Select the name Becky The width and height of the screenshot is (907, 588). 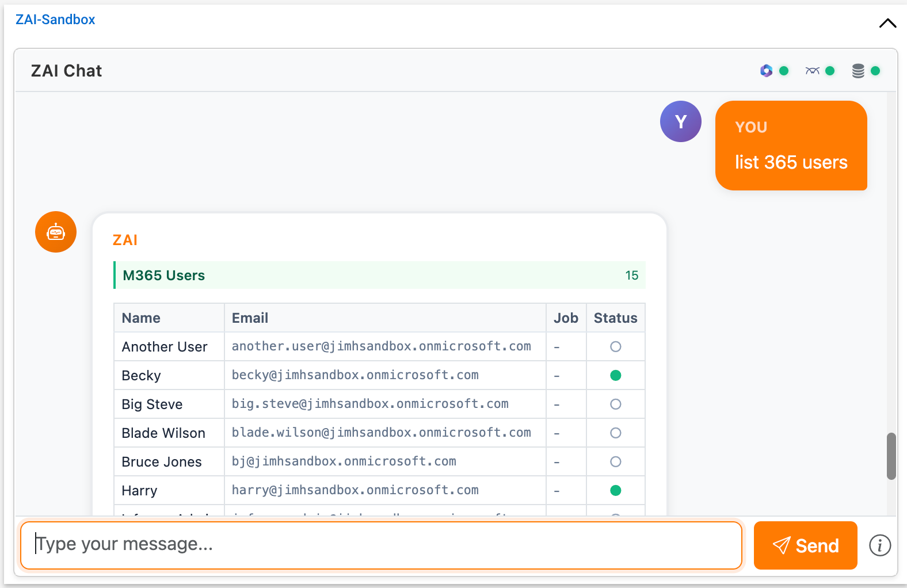[x=142, y=376]
